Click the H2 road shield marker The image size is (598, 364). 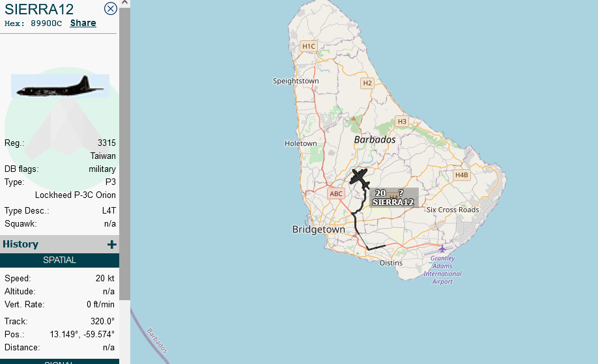(367, 83)
